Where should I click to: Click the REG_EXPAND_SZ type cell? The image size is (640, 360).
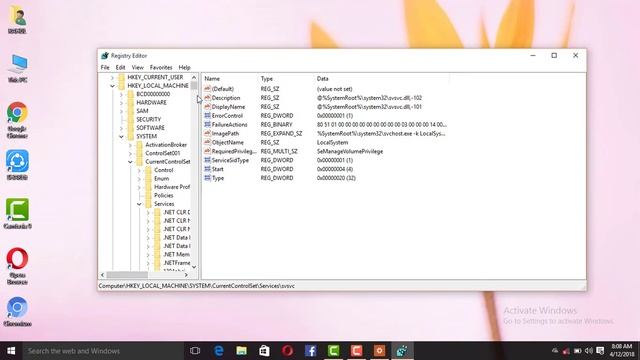point(281,133)
